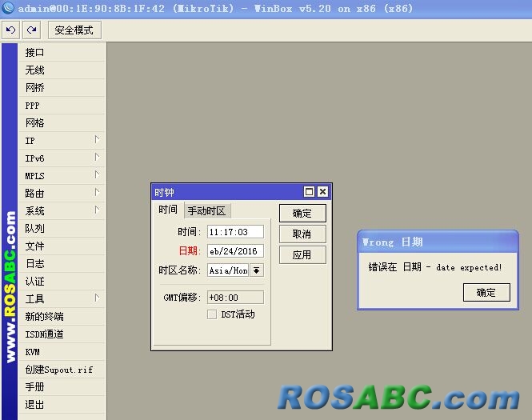Switch to the 手动时区 tab
Screen dimensions: 532x420
pos(207,211)
